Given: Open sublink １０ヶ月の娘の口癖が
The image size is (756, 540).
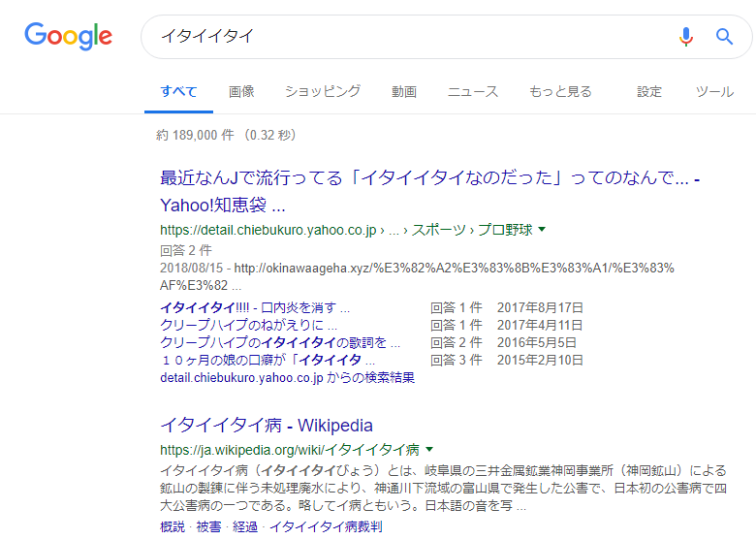Looking at the screenshot, I should click(268, 360).
